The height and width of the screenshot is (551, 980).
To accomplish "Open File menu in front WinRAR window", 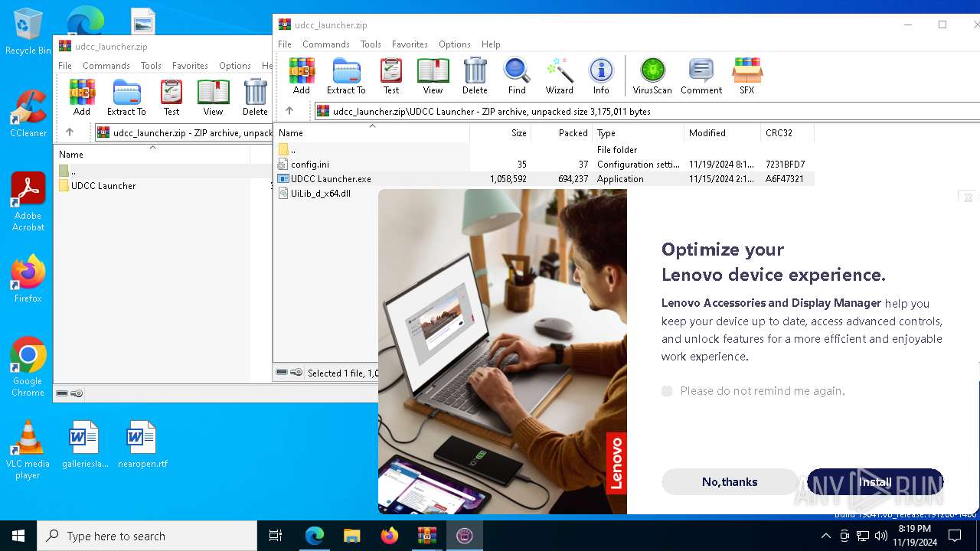I will 285,44.
